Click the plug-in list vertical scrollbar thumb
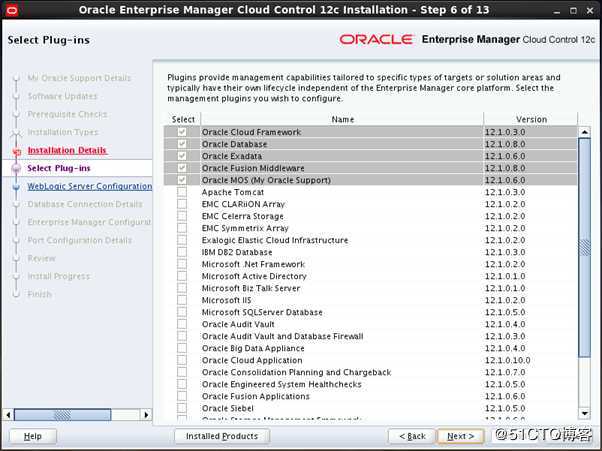Image resolution: width=602 pixels, height=451 pixels. 584,248
